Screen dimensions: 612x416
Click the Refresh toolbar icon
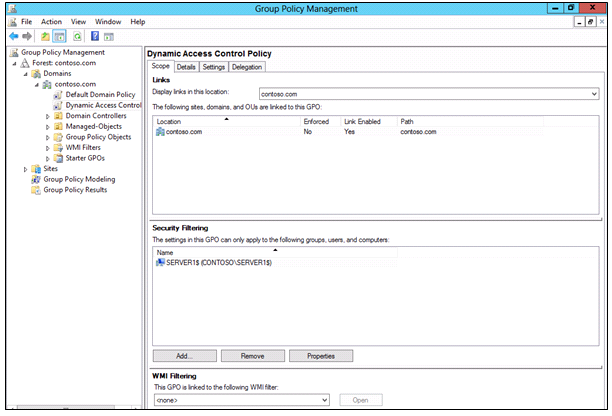tap(77, 36)
